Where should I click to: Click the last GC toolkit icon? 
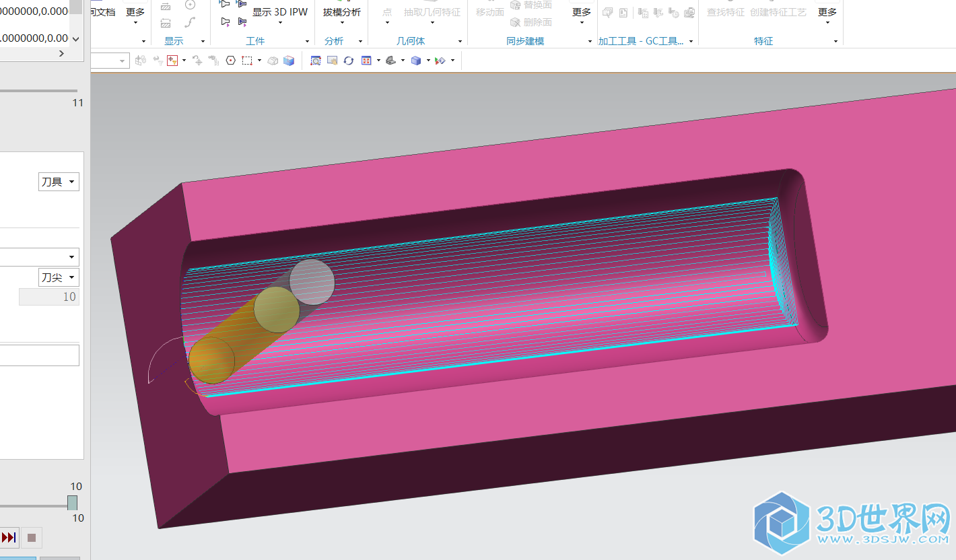click(x=689, y=13)
